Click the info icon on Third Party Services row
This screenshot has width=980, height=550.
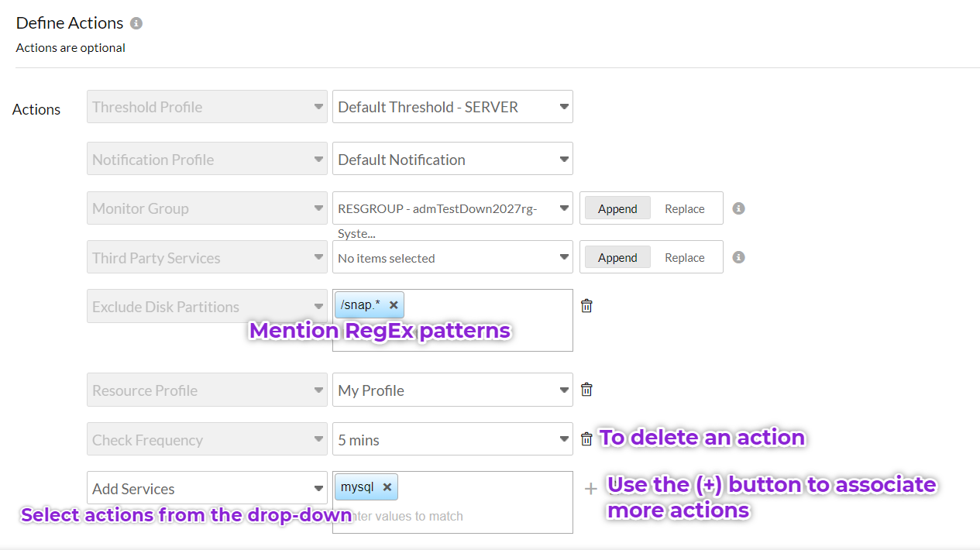pyautogui.click(x=738, y=256)
